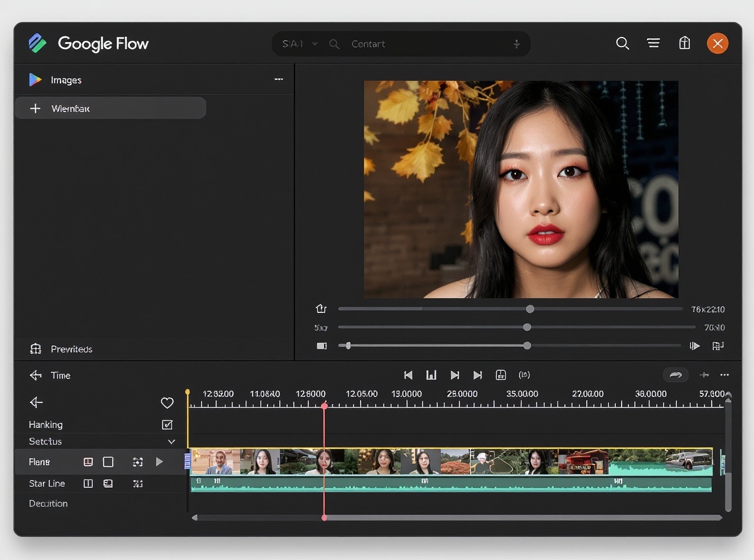
Task: Open the dropdown in the top search bar
Action: coord(315,44)
